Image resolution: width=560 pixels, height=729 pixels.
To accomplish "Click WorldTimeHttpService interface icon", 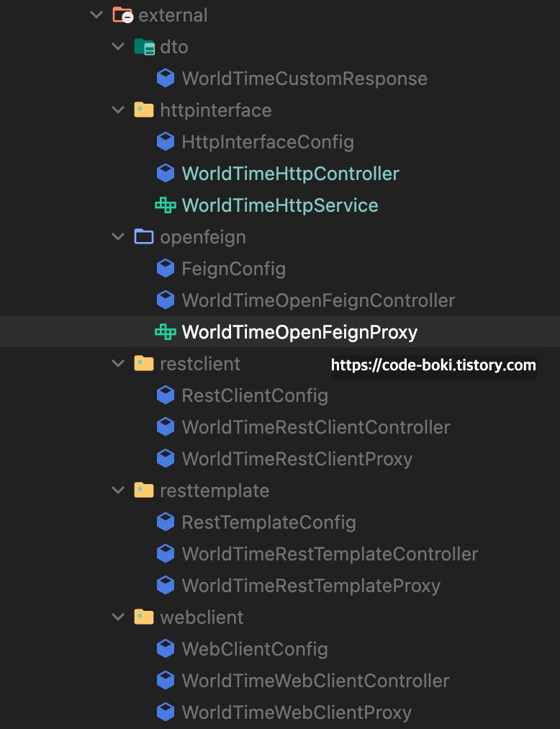I will pos(166,205).
